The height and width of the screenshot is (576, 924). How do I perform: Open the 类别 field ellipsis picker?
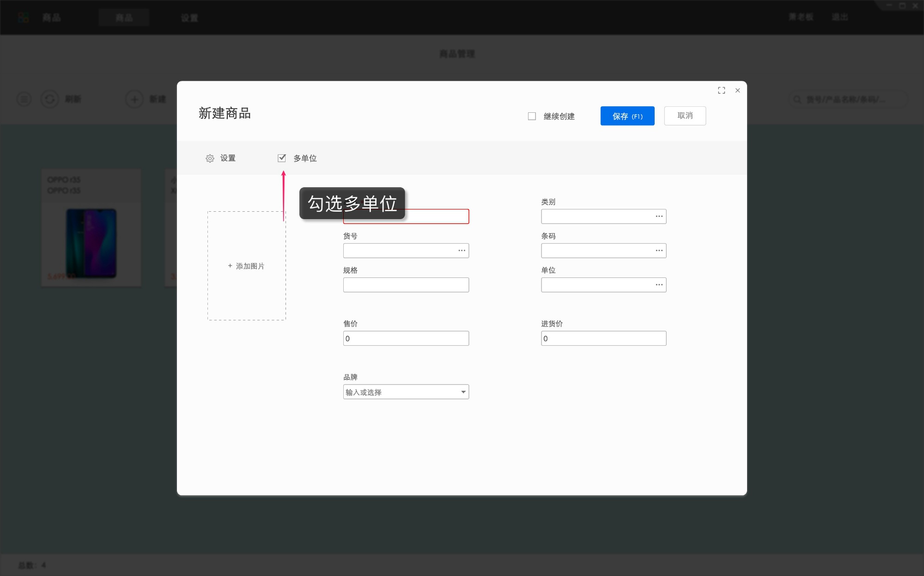tap(659, 216)
